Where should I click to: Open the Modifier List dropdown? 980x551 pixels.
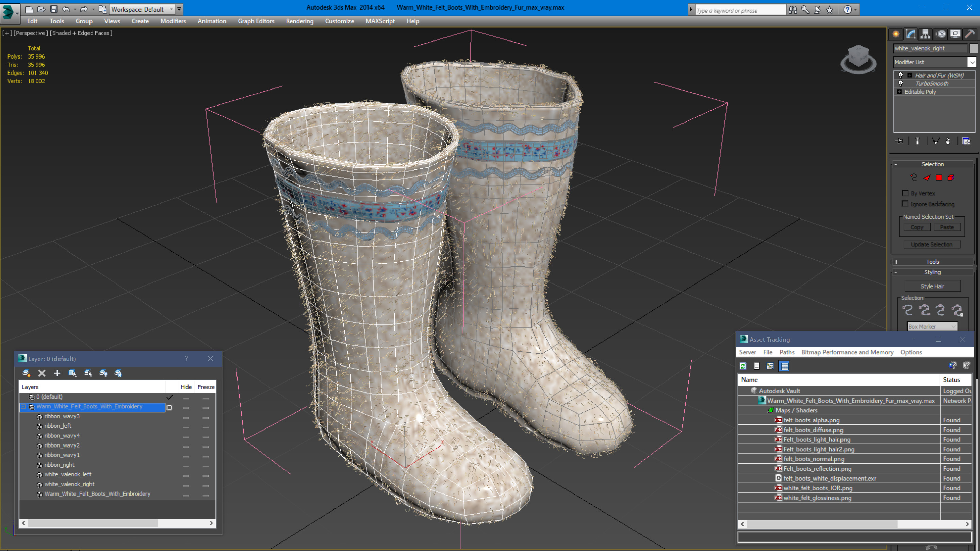[x=972, y=62]
